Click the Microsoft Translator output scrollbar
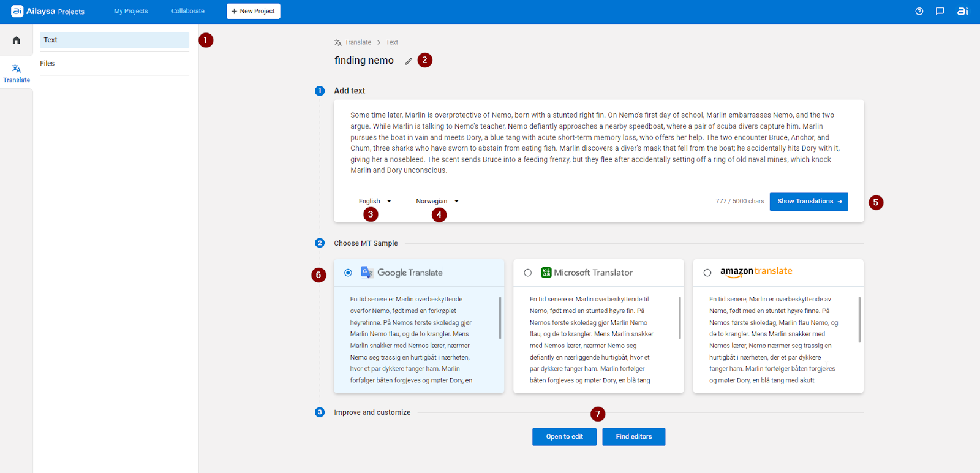This screenshot has height=473, width=980. click(679, 317)
